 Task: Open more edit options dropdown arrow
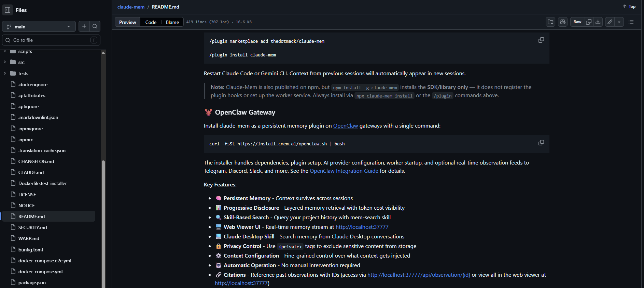click(619, 22)
